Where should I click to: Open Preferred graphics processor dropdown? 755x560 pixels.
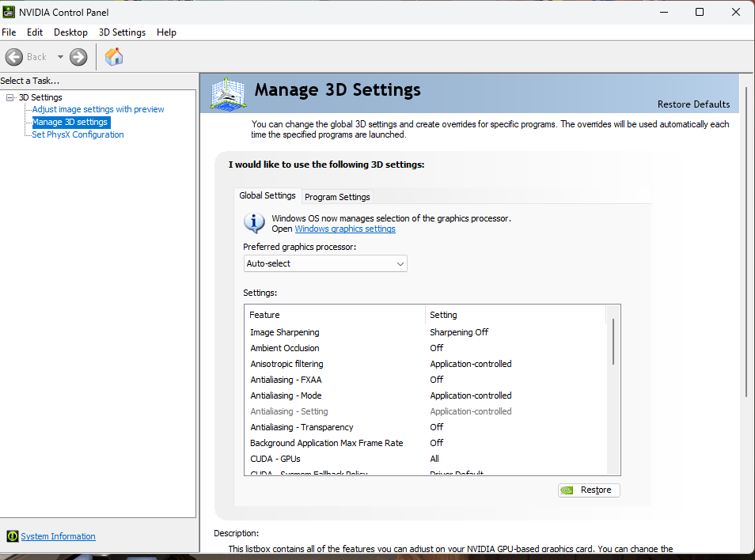(325, 263)
